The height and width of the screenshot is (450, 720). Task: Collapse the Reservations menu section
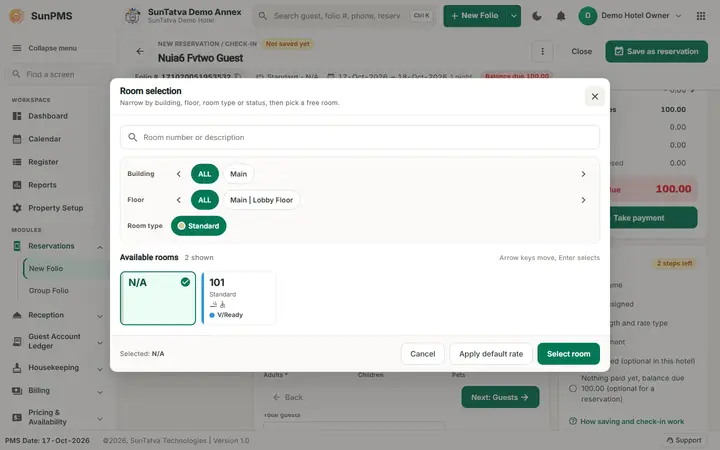[x=100, y=247]
